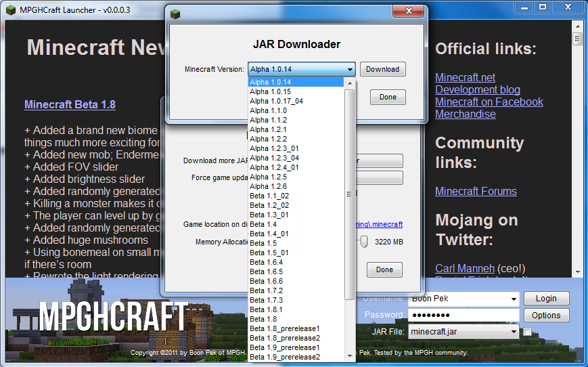
Task: Click the Login button
Action: (x=546, y=299)
